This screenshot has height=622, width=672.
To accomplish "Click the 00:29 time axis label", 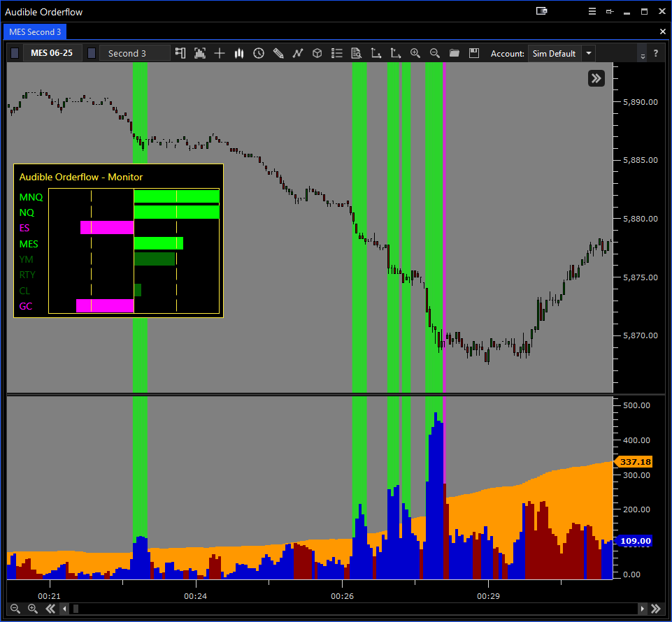I will [x=488, y=596].
